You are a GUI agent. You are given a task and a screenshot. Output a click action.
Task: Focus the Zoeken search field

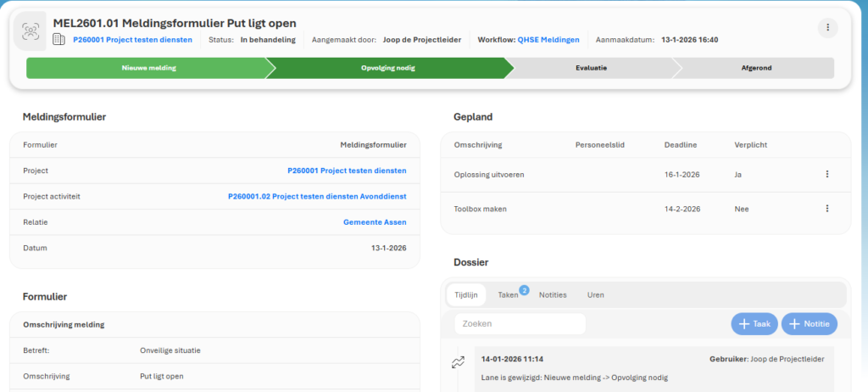[520, 323]
